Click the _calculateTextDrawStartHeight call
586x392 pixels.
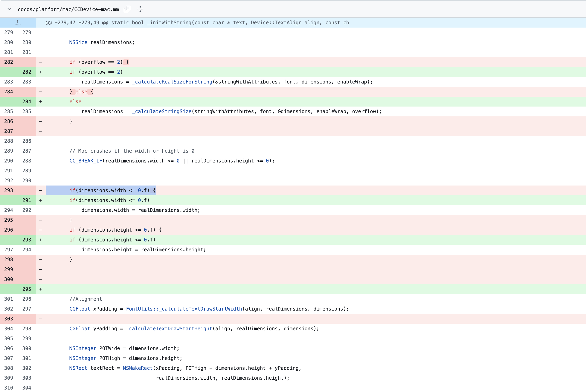point(169,328)
